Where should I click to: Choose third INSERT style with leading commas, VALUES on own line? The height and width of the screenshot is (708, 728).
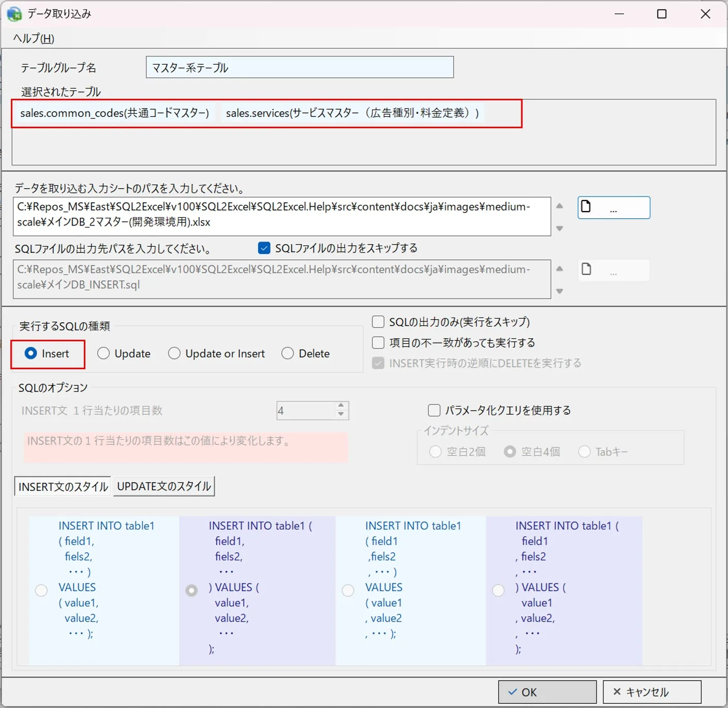tap(348, 591)
